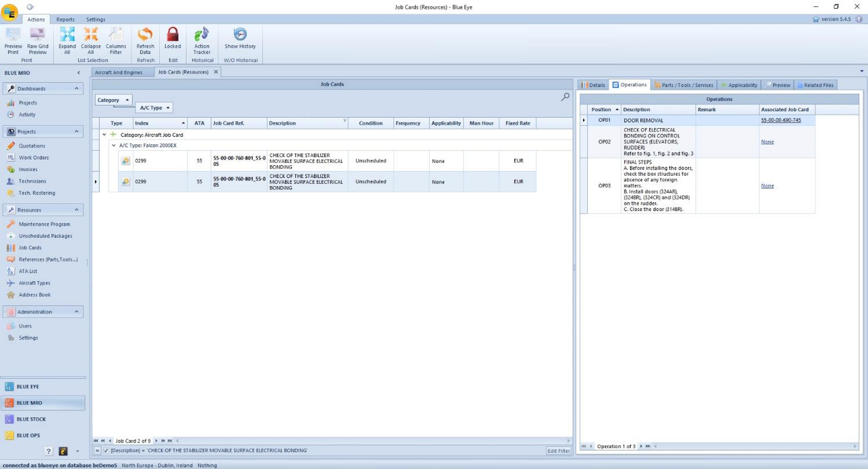Open References (Parts,Tools...)
This screenshot has height=469, width=868.
(48, 260)
